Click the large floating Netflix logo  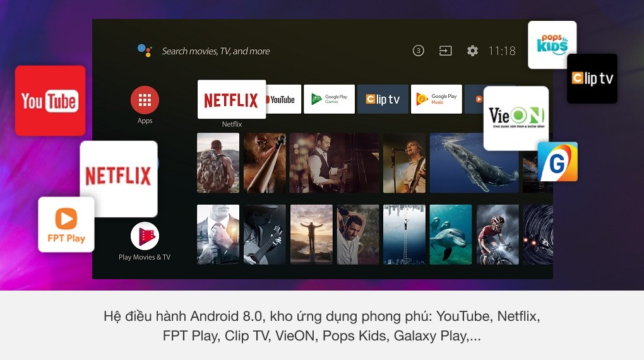118,179
